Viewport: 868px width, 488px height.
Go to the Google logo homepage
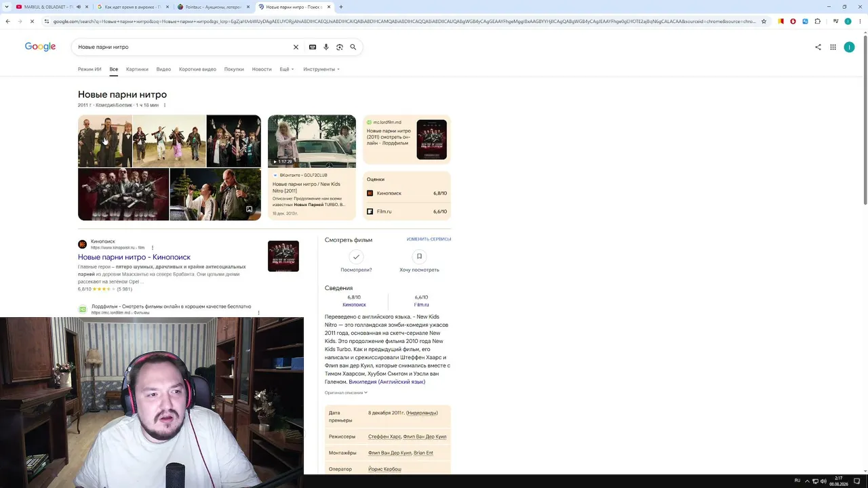pos(40,47)
